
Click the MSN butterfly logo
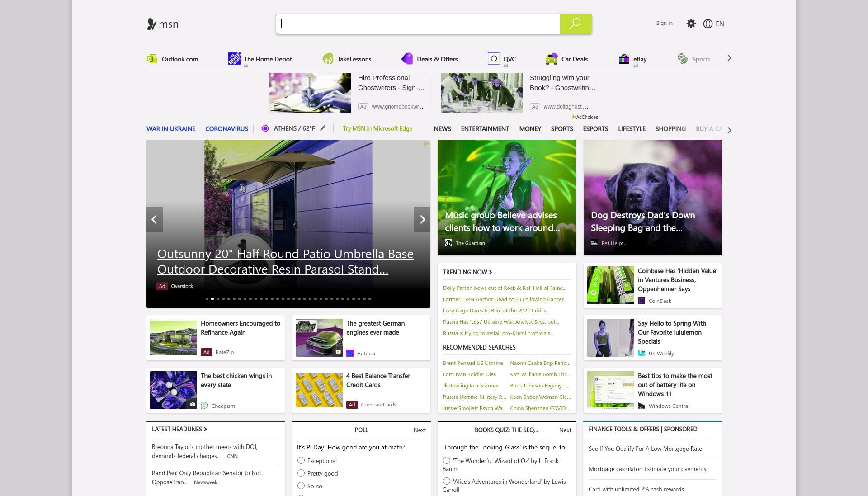coord(152,24)
